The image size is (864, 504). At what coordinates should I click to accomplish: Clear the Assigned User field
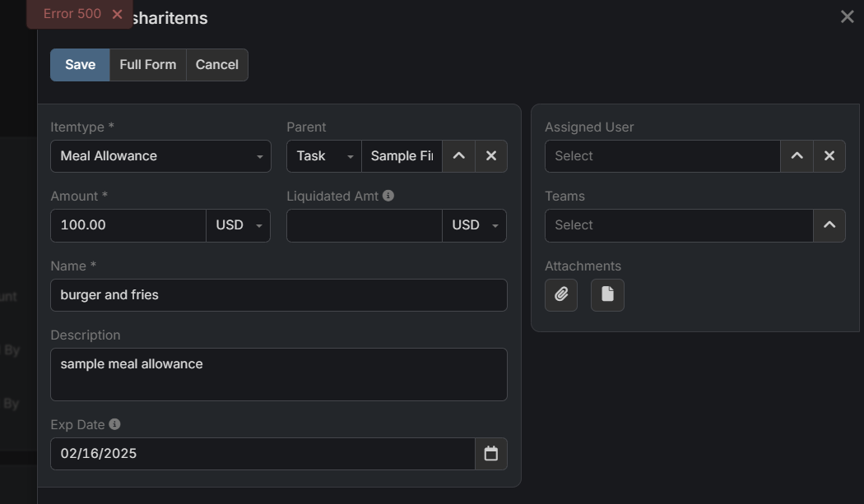829,156
